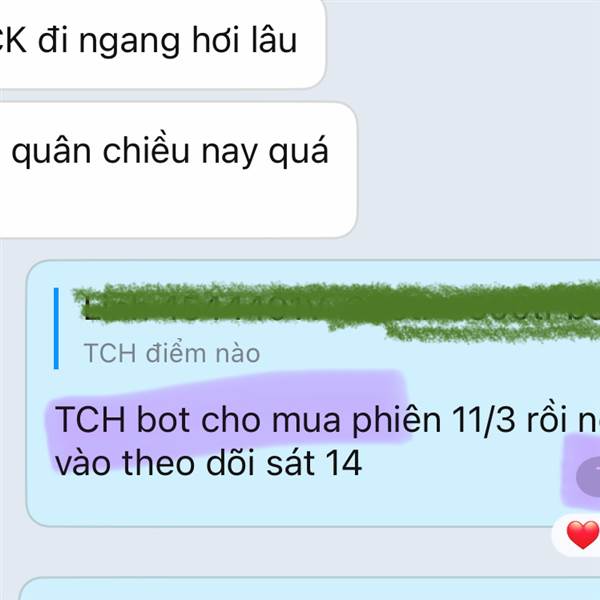Tap the red heart reaction

pos(582,535)
